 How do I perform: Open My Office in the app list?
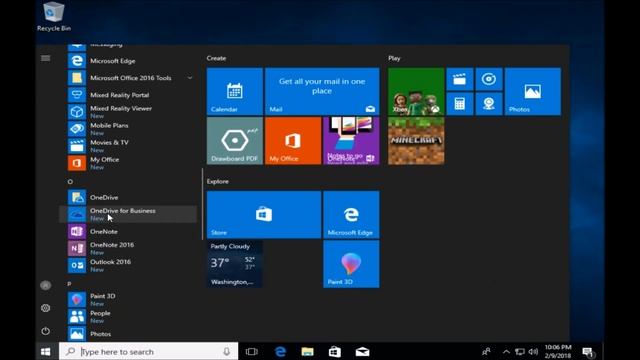click(x=128, y=163)
